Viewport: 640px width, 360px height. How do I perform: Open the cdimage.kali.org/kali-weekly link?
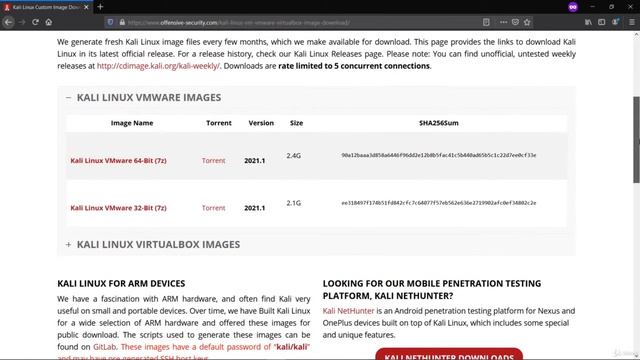(158, 66)
